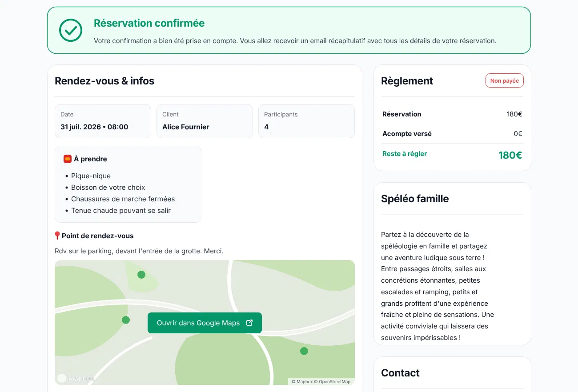Click the red icon beside À prendre
The image size is (578, 392).
point(68,159)
